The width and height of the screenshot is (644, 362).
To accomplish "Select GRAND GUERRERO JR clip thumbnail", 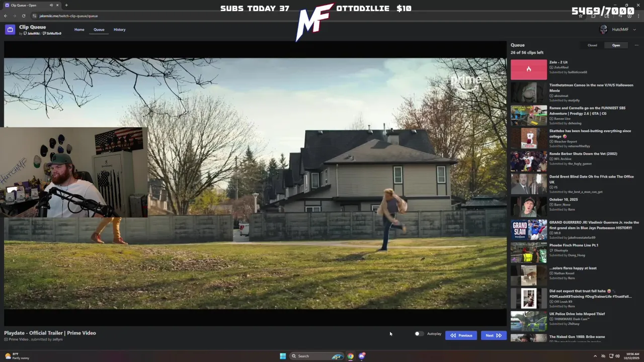I will point(529,230).
